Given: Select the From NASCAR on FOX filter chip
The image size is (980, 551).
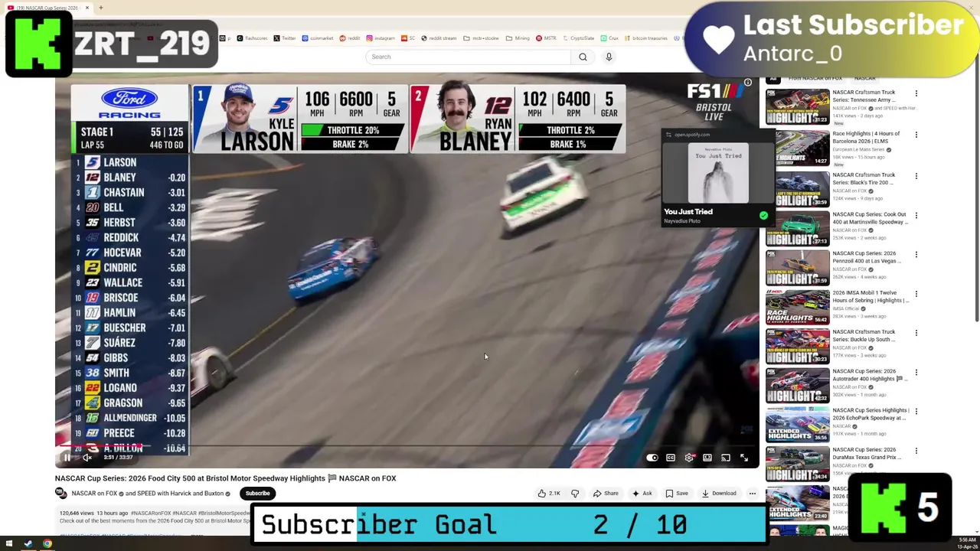Looking at the screenshot, I should [x=815, y=78].
